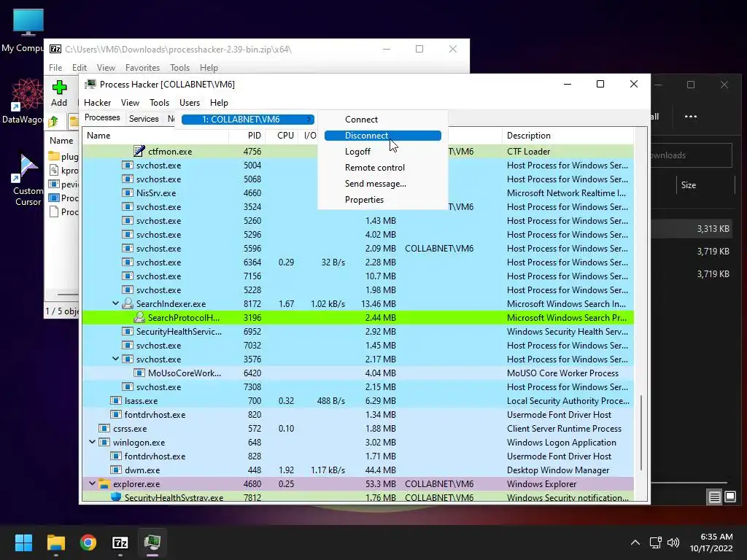The width and height of the screenshot is (747, 560).
Task: Click 7-Zip's up-folder arrow icon
Action: (53, 122)
